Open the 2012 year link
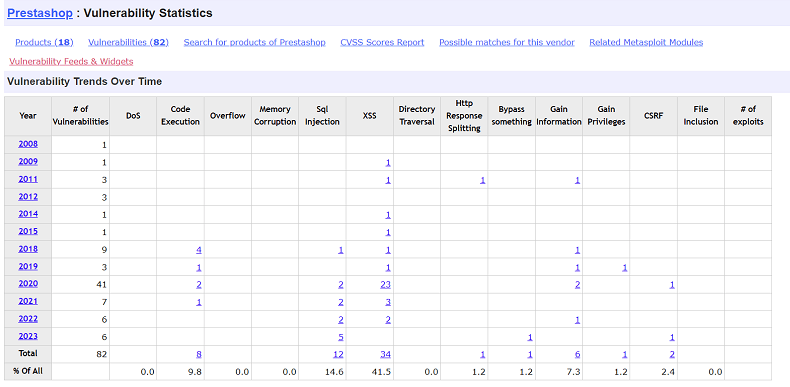The height and width of the screenshot is (387, 790). click(28, 197)
